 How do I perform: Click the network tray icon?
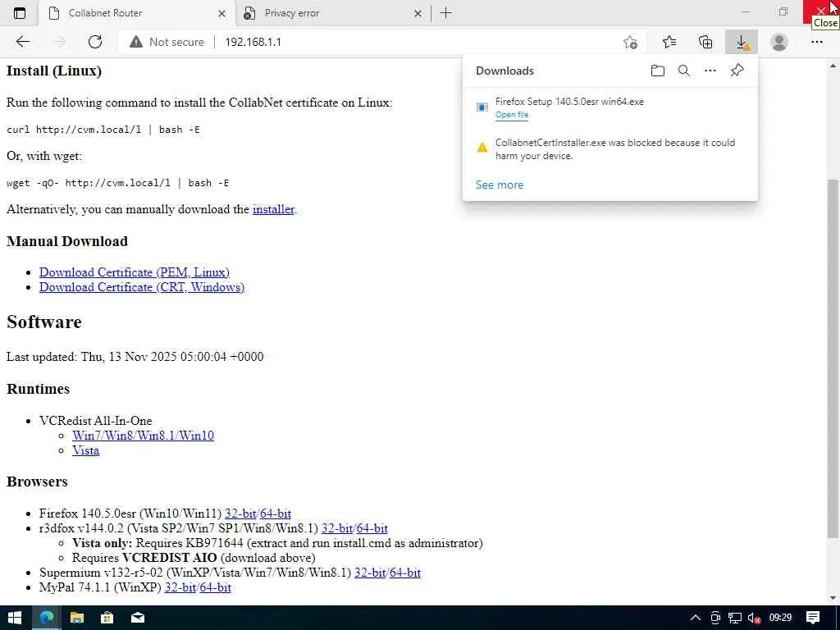(x=735, y=619)
